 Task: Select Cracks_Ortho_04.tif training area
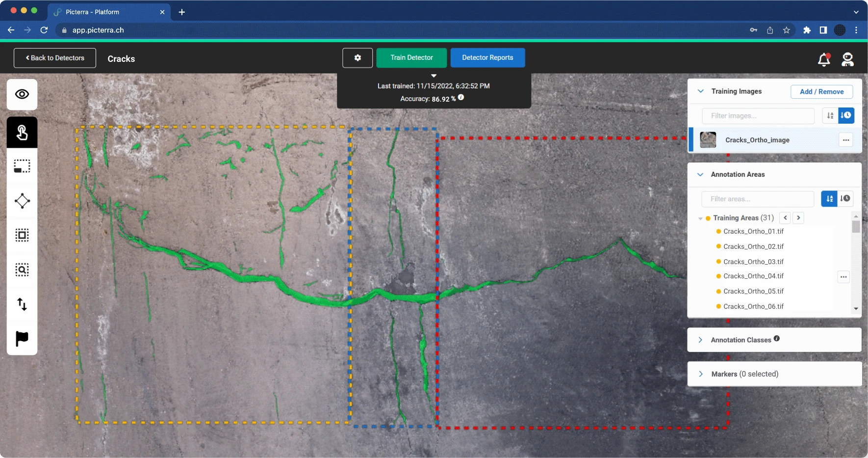coord(753,276)
